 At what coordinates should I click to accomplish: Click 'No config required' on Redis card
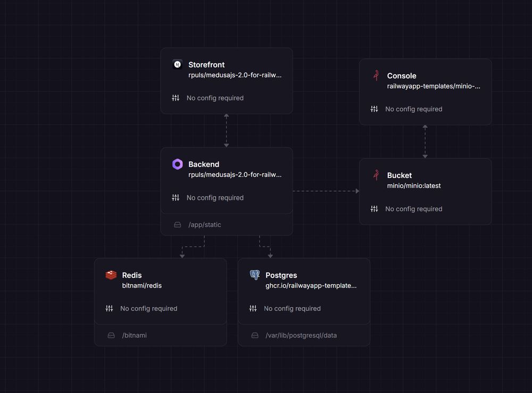[148, 308]
